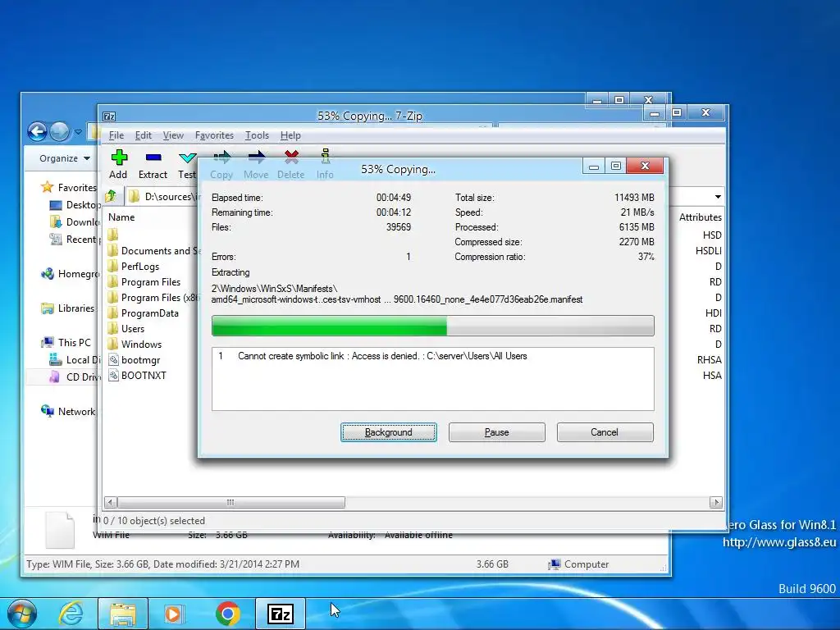This screenshot has height=630, width=840.
Task: Click the up-folder arrow beside the path
Action: (111, 196)
